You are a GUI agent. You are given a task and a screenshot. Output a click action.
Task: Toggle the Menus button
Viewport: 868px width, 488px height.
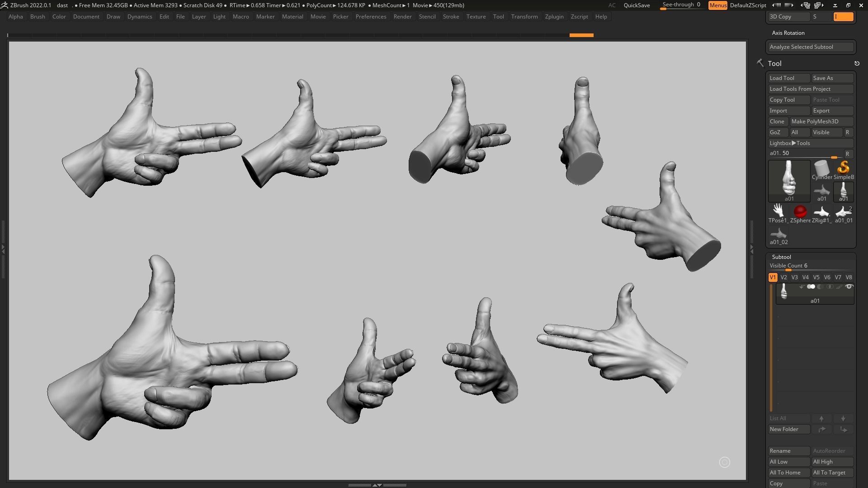point(717,5)
